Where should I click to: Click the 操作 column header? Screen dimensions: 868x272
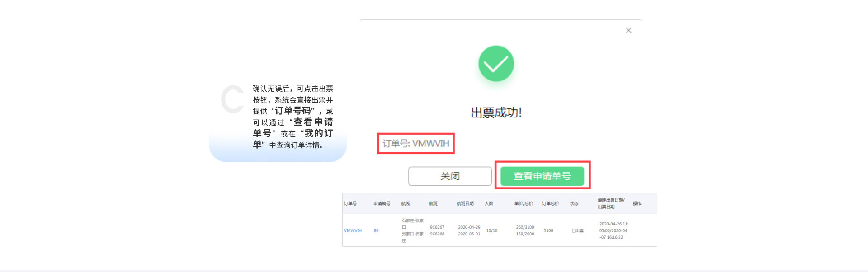[637, 204]
